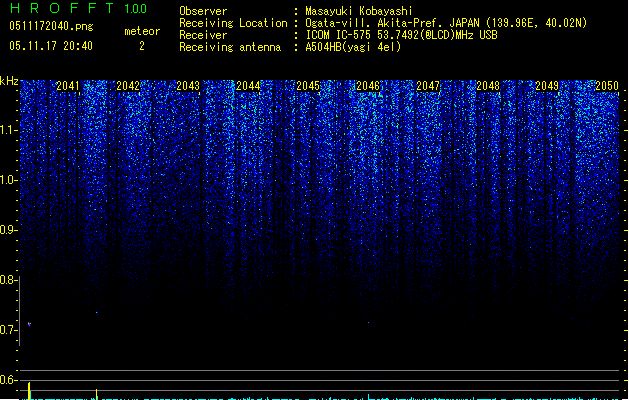
Task: Click the 2048 time marker
Action: [488, 85]
